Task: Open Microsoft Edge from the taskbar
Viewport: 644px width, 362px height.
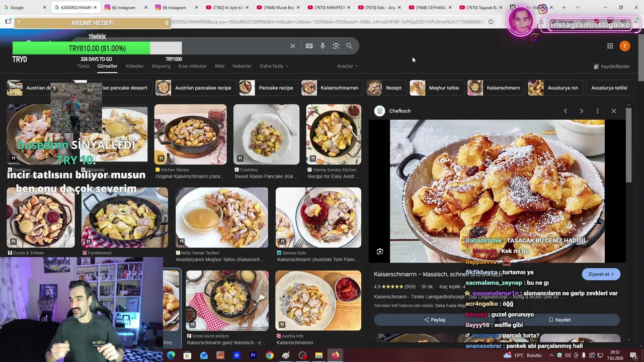Action: [x=171, y=355]
